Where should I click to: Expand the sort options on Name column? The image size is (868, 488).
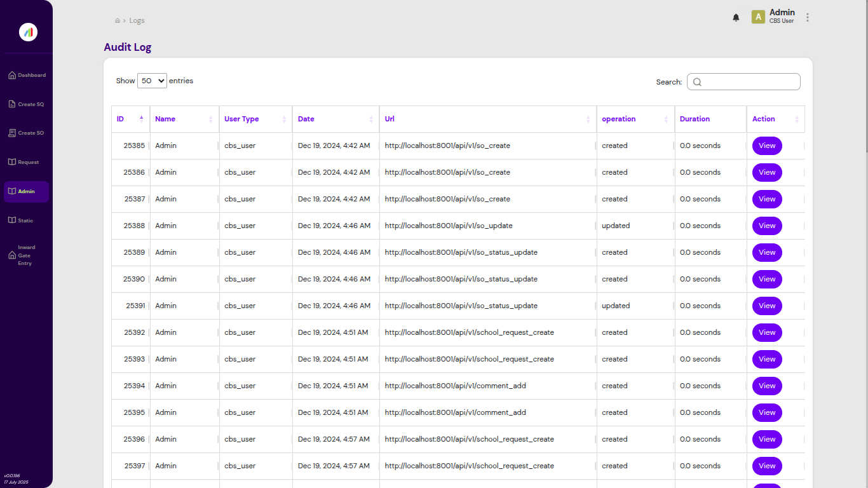[210, 119]
